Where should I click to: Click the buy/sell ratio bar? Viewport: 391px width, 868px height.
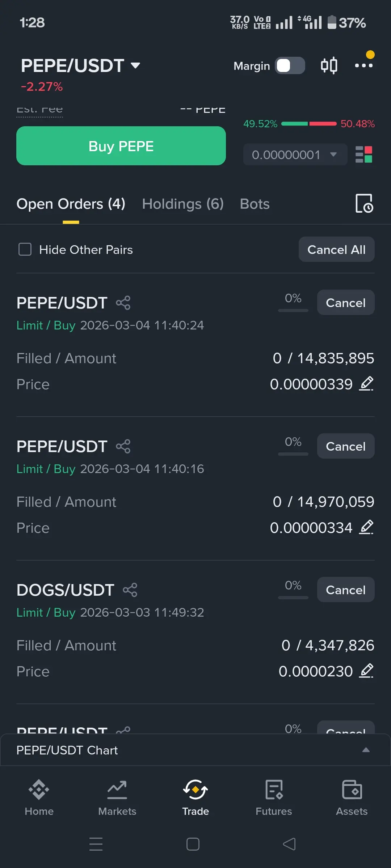[309, 124]
